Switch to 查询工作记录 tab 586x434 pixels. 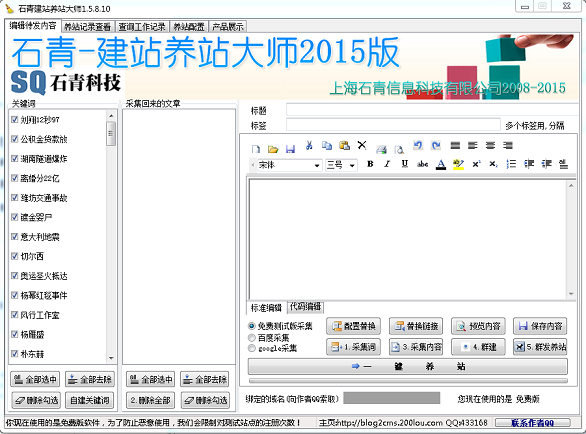(142, 27)
